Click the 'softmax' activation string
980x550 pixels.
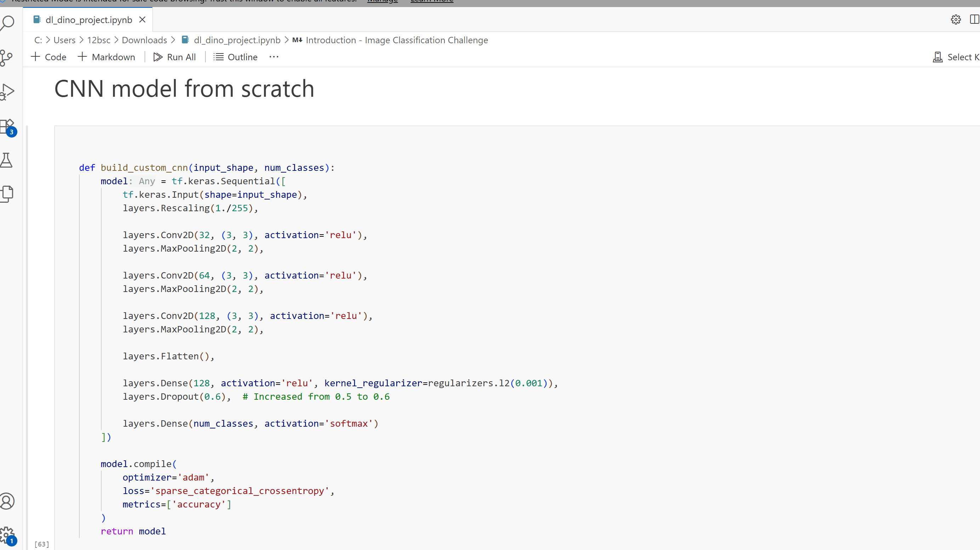tap(349, 423)
